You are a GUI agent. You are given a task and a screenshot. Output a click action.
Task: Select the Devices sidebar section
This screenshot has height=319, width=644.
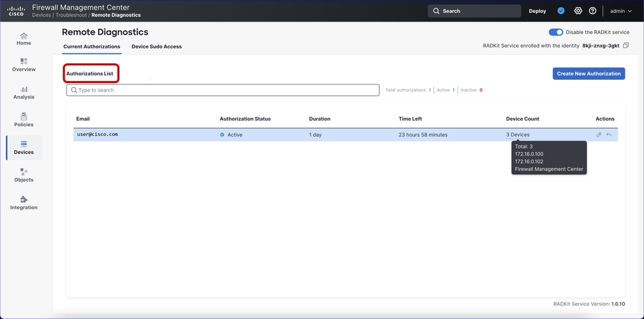24,148
